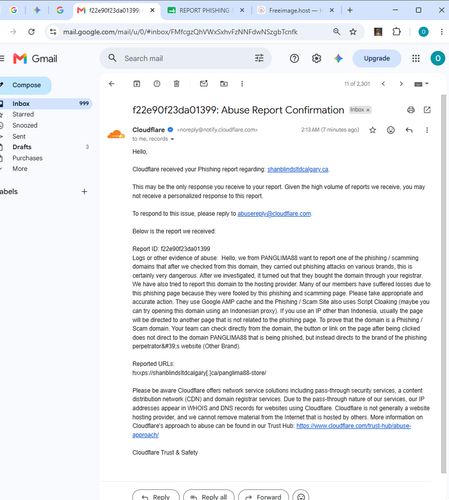Expand More sidebar items
The image size is (449, 500).
pyautogui.click(x=20, y=169)
